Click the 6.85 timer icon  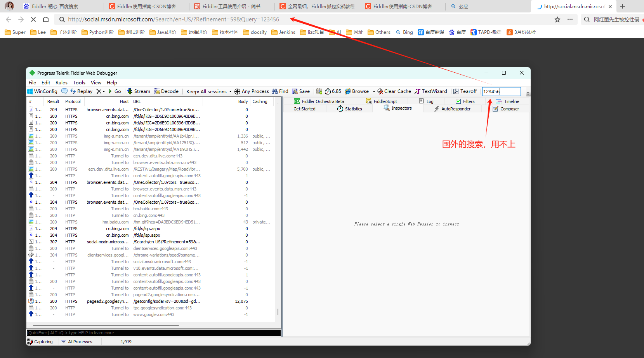[x=333, y=91]
